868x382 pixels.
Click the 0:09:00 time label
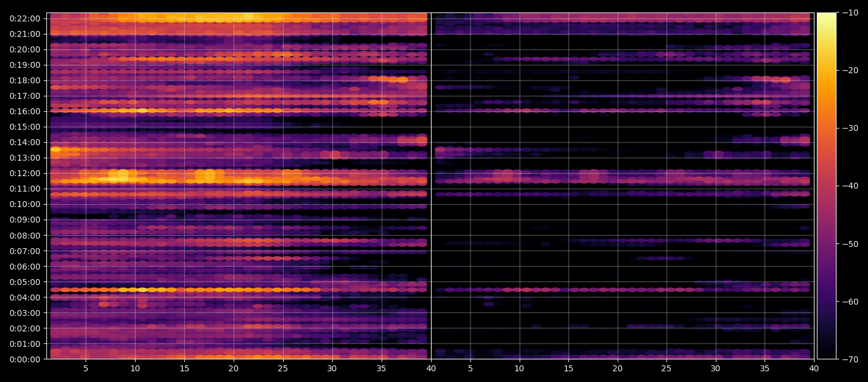pyautogui.click(x=25, y=220)
